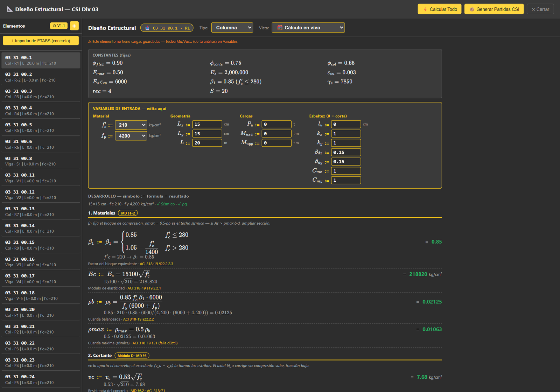Open the Vista Cálculo en vivo dropdown
The width and height of the screenshot is (560, 392).
coord(308,28)
